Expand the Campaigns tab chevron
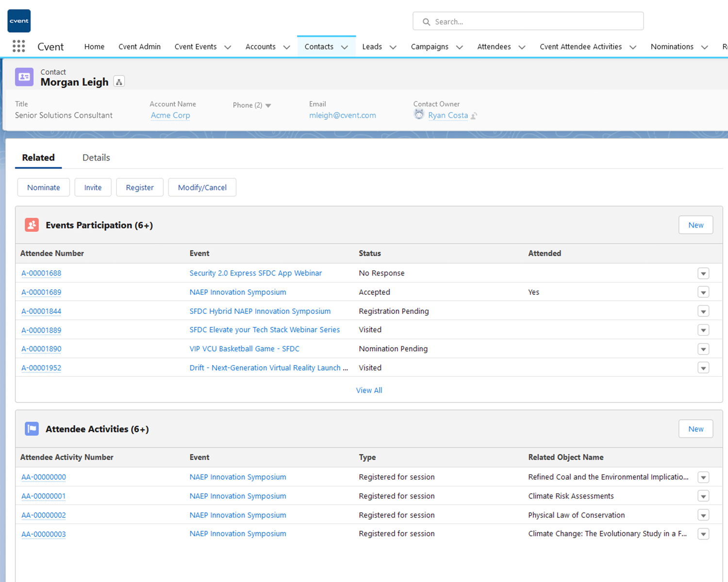 [x=459, y=47]
